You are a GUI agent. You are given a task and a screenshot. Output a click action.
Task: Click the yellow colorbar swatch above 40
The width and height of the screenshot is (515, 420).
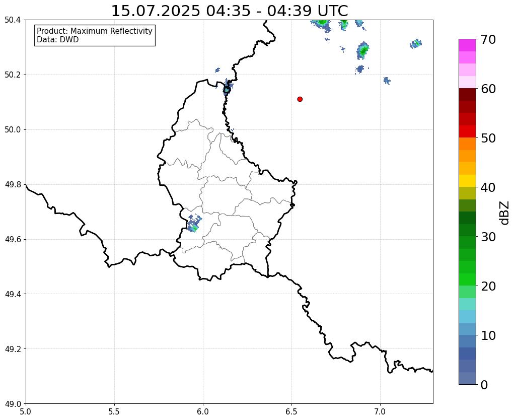tap(467, 181)
